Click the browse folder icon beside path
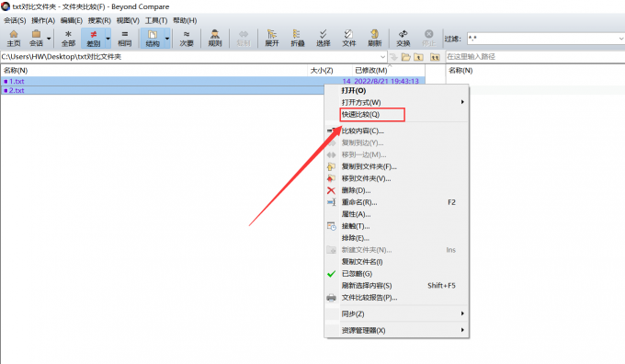 tap(405, 57)
